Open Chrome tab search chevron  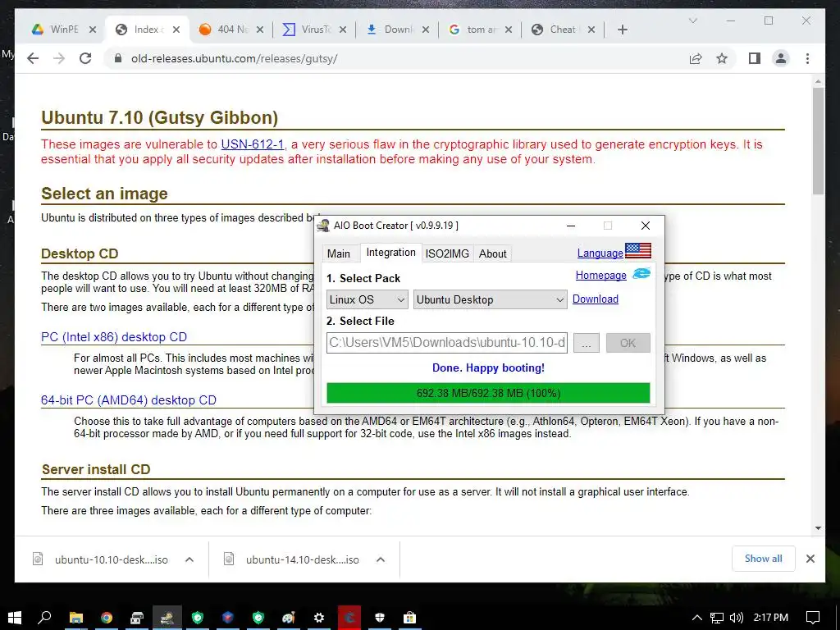pos(692,21)
